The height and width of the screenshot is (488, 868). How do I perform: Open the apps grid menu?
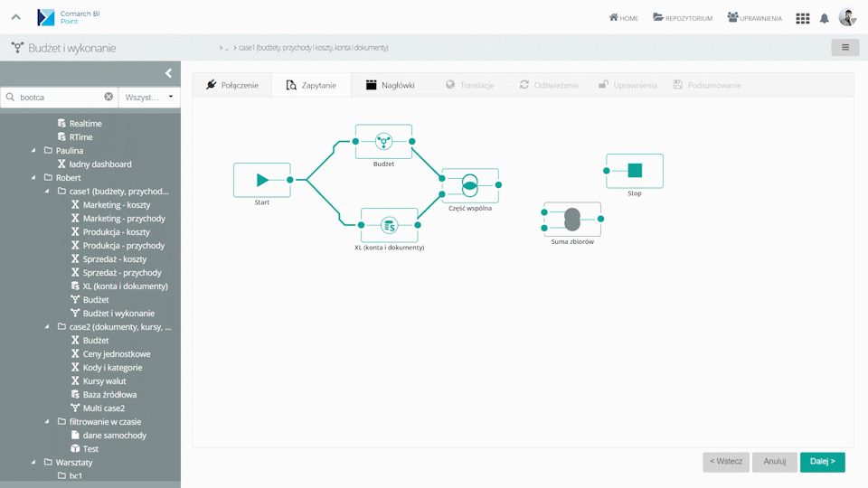[x=802, y=18]
